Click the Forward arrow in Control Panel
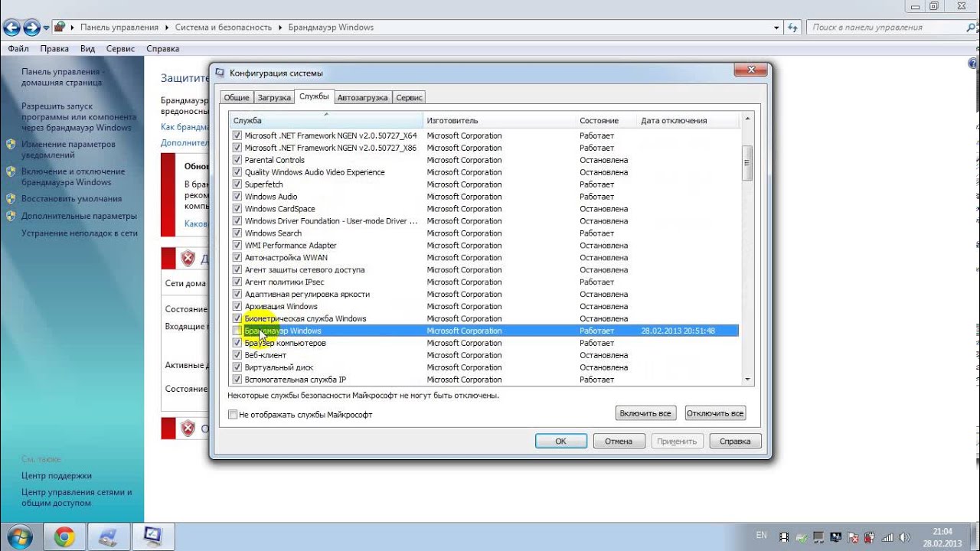Screen dimensions: 980x551 coord(31,28)
